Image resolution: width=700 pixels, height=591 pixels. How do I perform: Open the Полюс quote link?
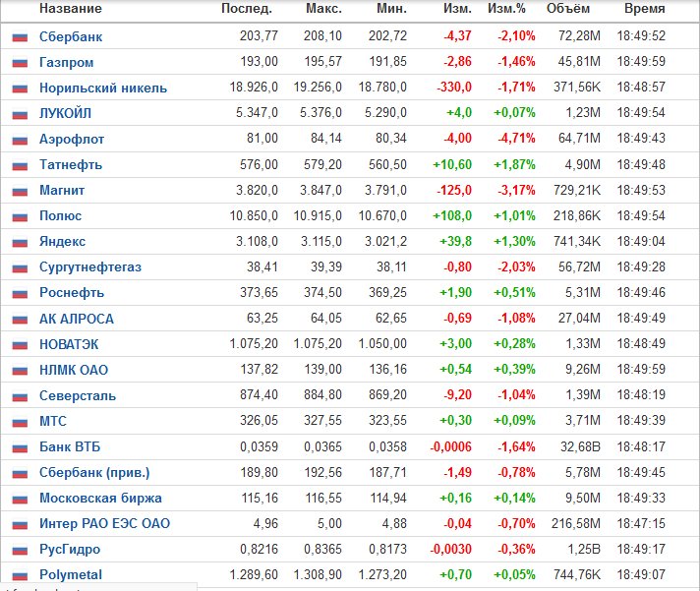tap(60, 215)
